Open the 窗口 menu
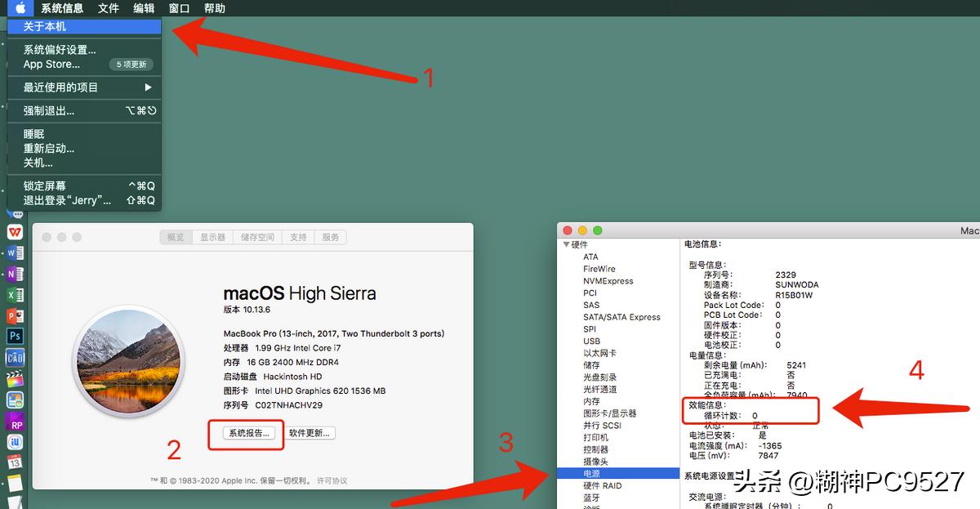Screen dimensions: 980x509 point(179,8)
